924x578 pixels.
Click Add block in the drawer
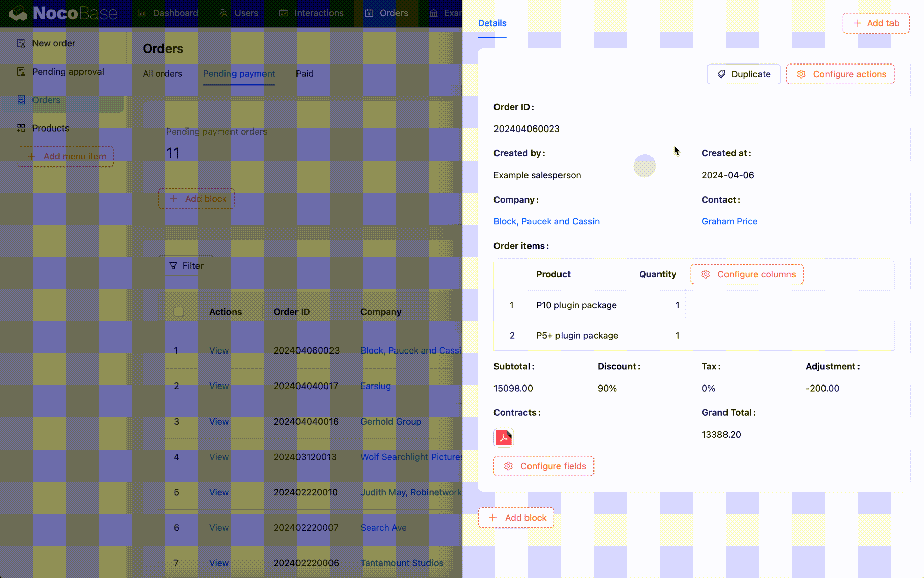(516, 518)
